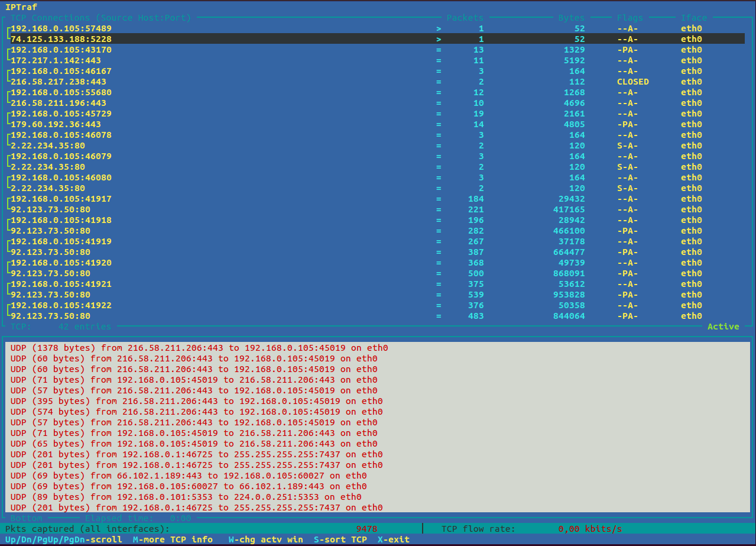
Task: Click X-exit to quit IPTraf
Action: tap(393, 539)
